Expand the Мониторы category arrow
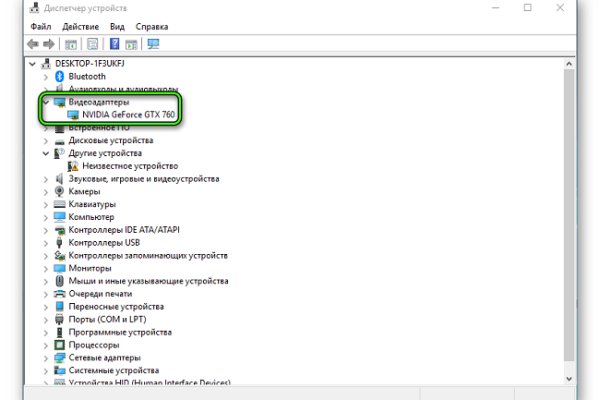The width and height of the screenshot is (600, 400). (x=46, y=268)
